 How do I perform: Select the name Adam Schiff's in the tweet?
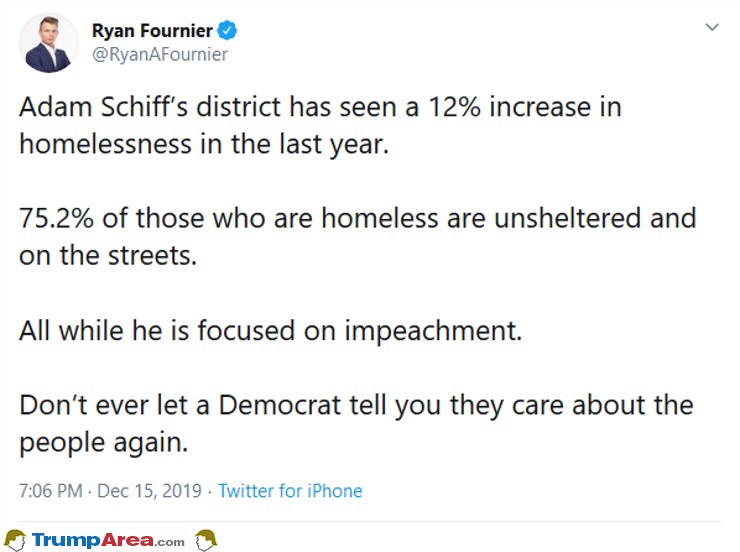pos(103,107)
